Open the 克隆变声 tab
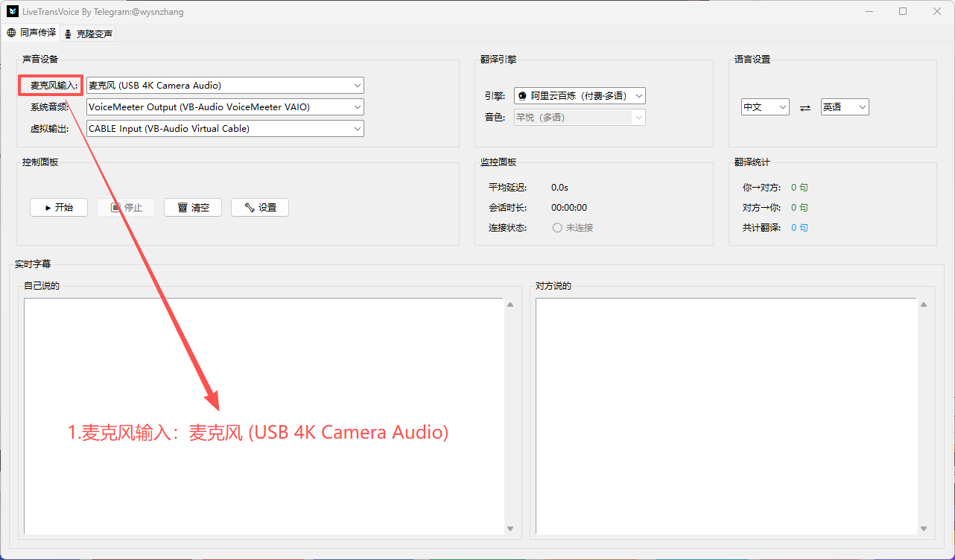 pos(88,34)
